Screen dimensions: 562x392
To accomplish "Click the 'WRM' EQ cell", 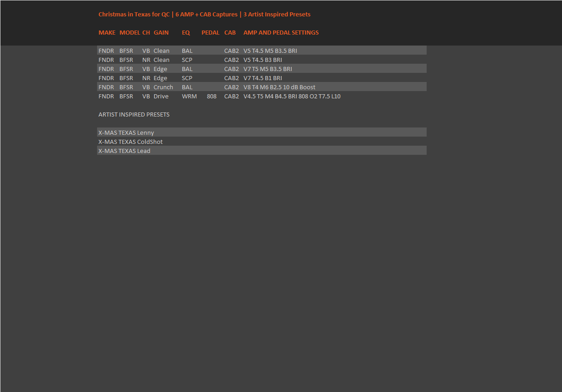I will coord(189,97).
